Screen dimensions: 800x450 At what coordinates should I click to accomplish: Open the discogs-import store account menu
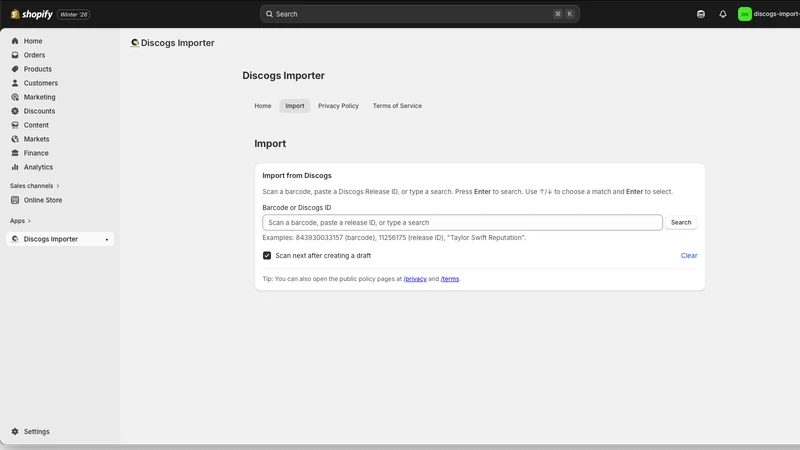coord(768,14)
